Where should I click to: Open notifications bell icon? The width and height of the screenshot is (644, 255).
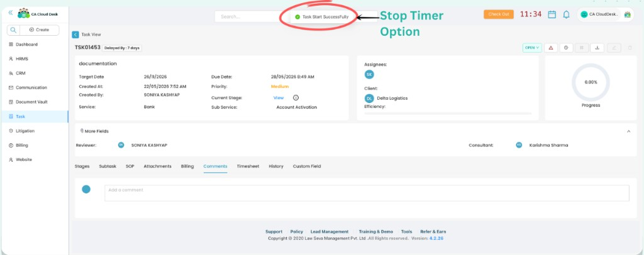click(x=567, y=14)
